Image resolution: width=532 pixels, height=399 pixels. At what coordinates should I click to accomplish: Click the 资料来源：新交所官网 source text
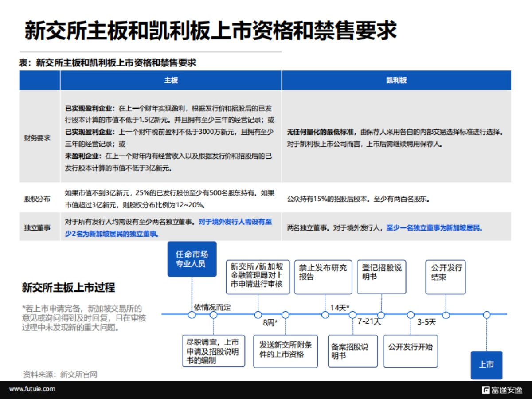62,375
